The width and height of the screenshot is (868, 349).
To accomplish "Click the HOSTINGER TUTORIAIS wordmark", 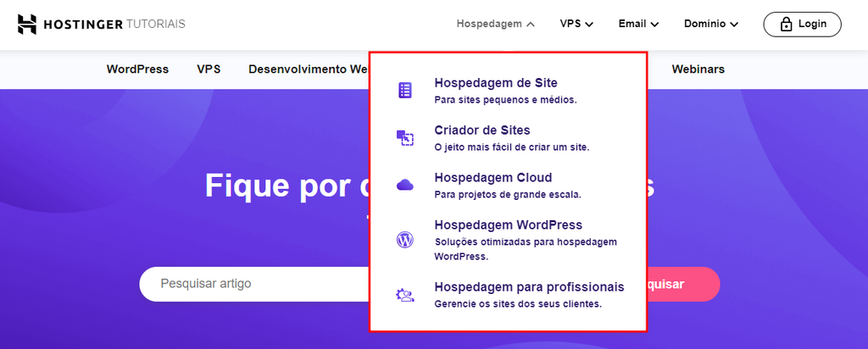I will (x=114, y=25).
